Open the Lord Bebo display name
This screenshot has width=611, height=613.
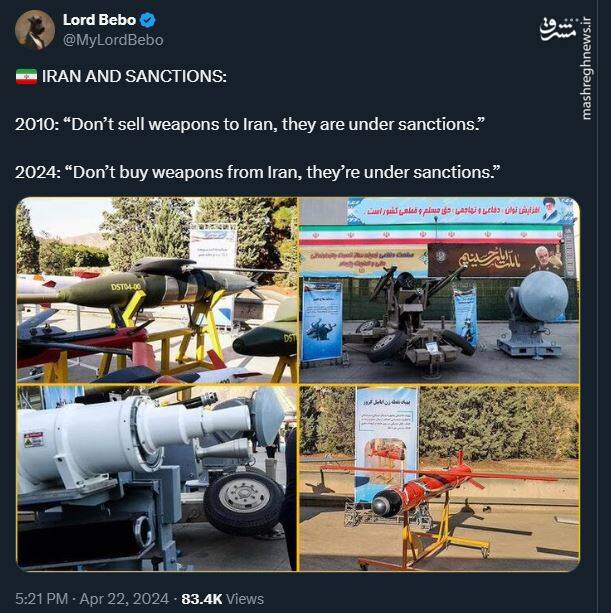pos(99,20)
